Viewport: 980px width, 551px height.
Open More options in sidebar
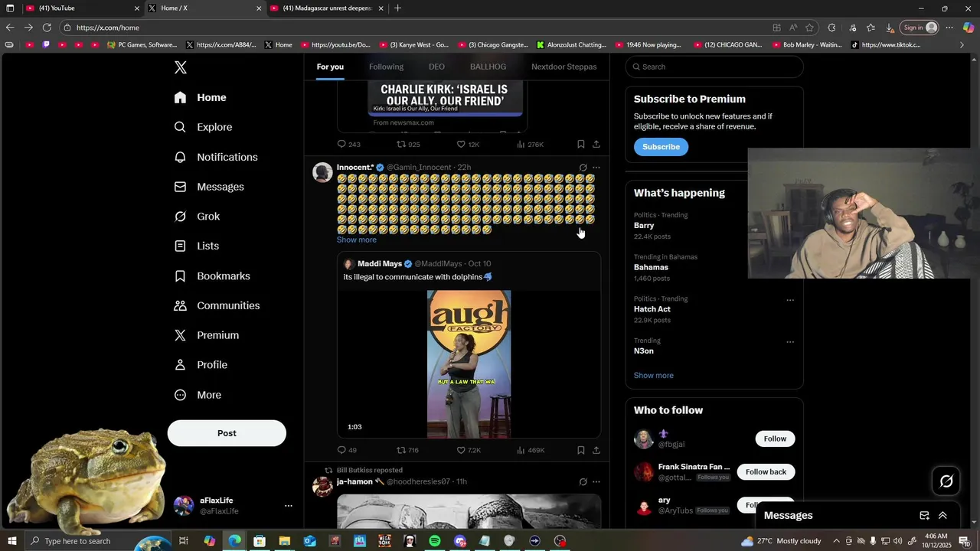[x=198, y=395]
